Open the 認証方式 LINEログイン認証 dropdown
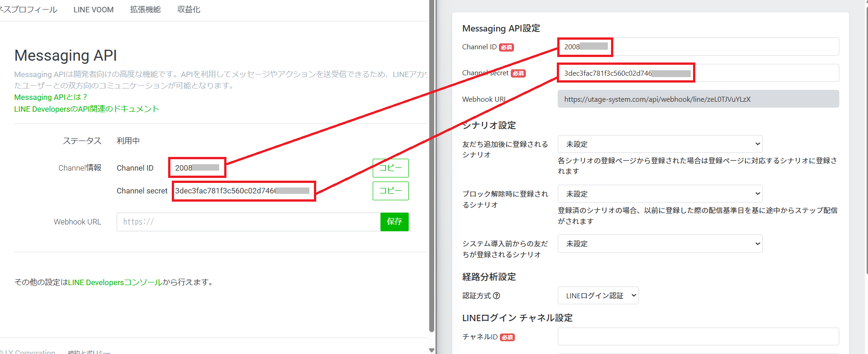 (598, 296)
